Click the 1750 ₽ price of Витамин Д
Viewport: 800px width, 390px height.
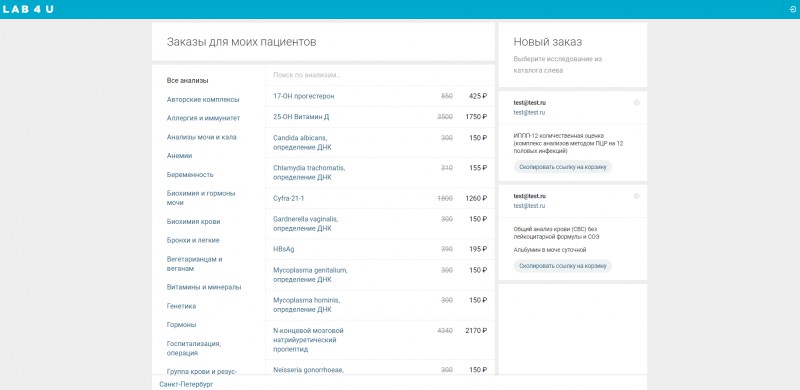tap(476, 117)
